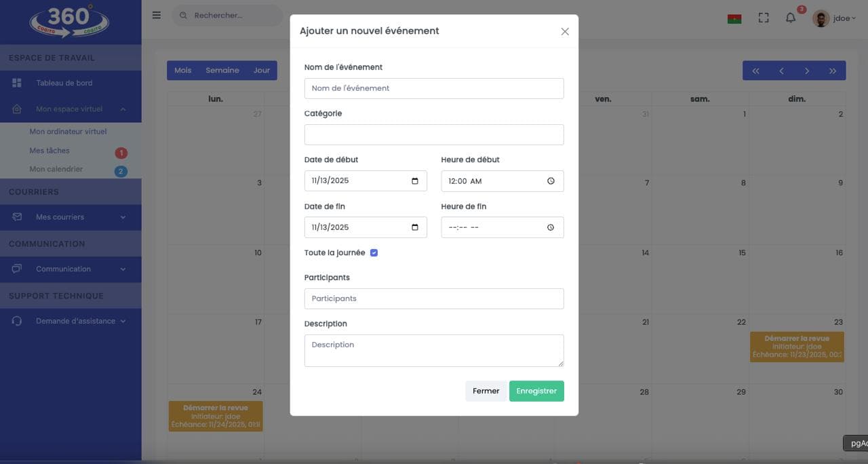Open the Catégorie dropdown
The height and width of the screenshot is (464, 868).
coord(434,134)
